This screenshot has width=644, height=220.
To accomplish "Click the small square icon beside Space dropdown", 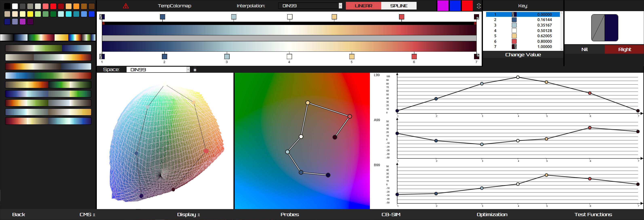I will tap(195, 70).
